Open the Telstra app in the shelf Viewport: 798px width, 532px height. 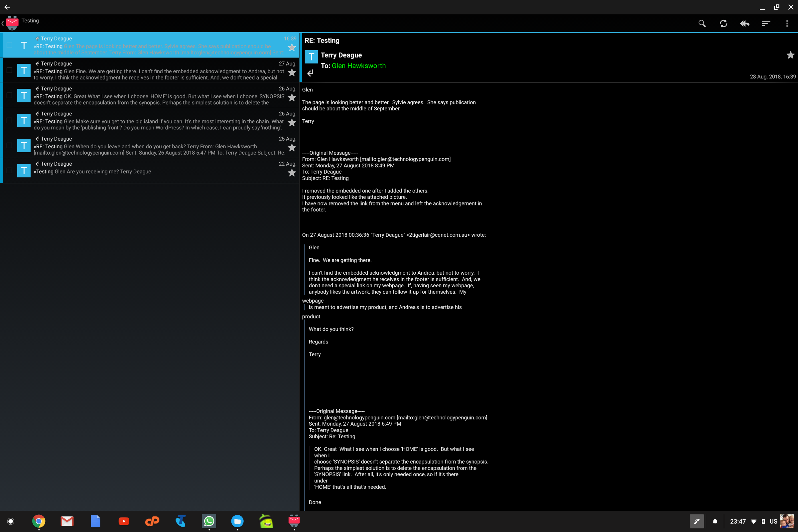click(x=181, y=521)
